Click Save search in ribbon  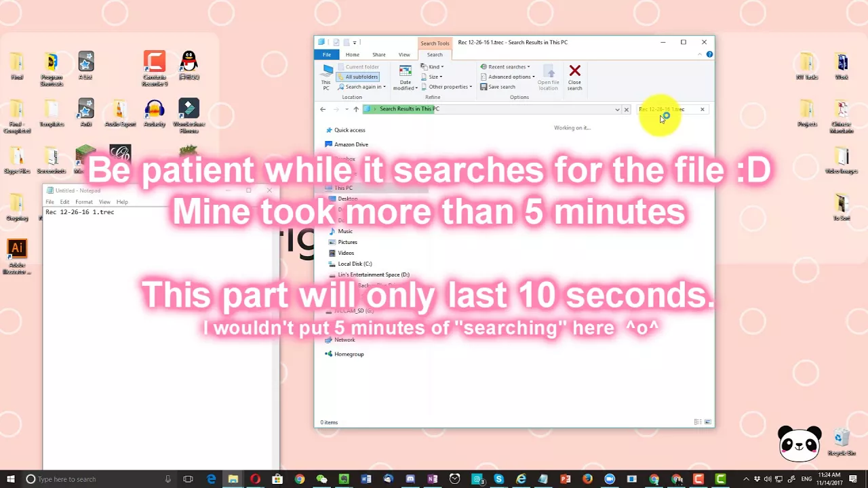[498, 87]
